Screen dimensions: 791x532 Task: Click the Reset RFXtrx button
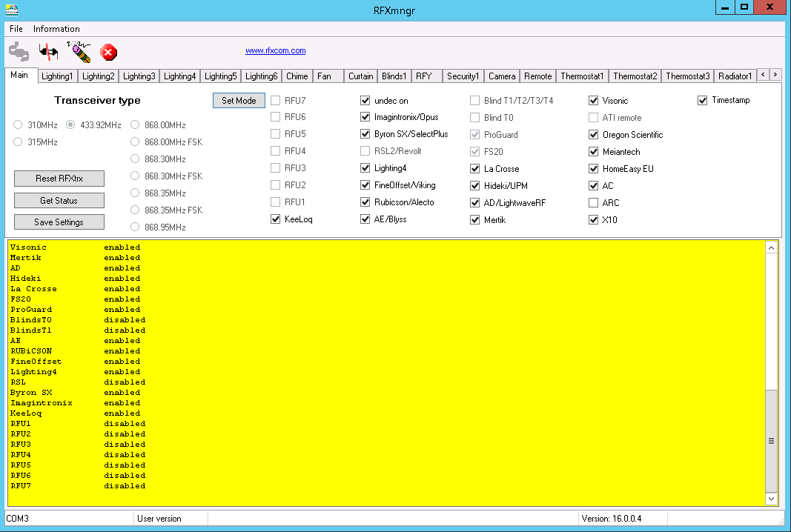59,179
